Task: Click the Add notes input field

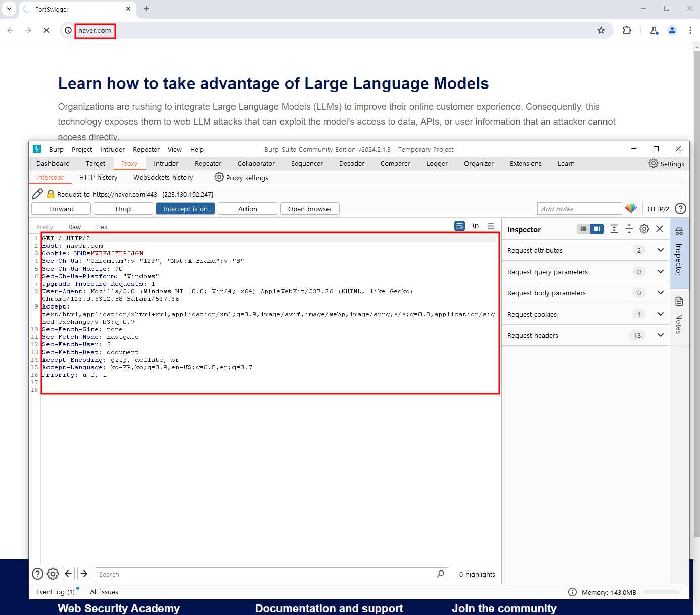Action: (x=579, y=208)
